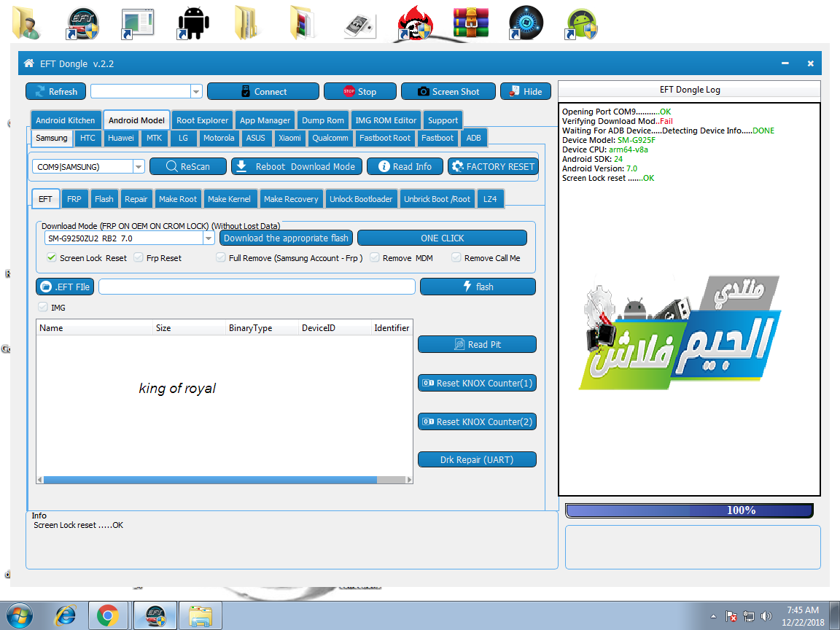Expand the dropdown next to Refresh
This screenshot has height=630, width=840.
coord(196,92)
